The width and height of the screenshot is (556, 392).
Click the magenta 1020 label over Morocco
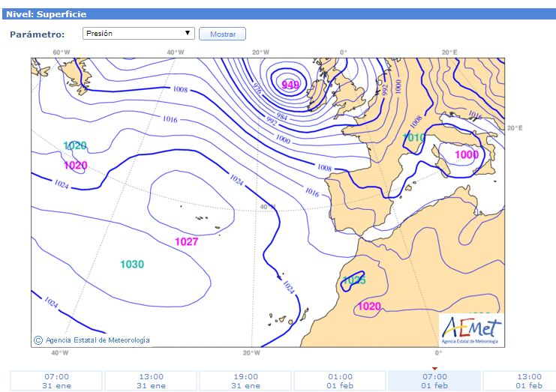point(369,306)
